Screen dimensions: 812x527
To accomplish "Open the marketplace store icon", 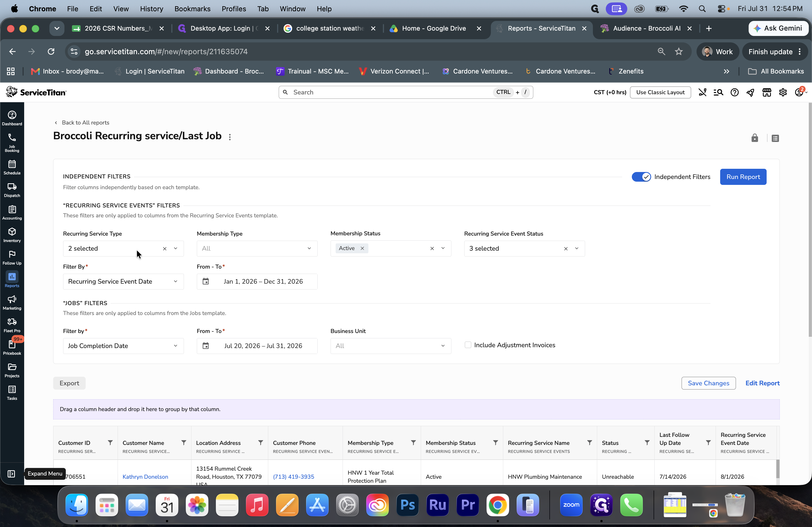I will coord(767,92).
